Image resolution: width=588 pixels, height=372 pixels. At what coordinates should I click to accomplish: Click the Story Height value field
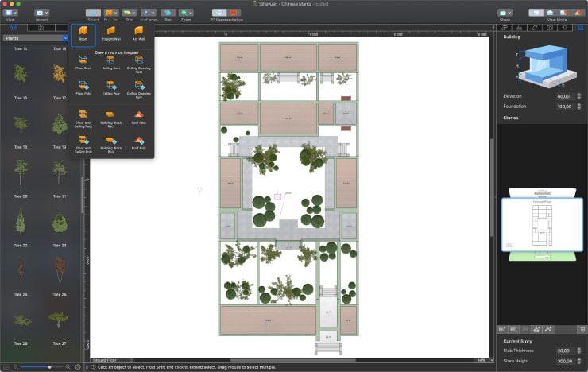pos(566,361)
